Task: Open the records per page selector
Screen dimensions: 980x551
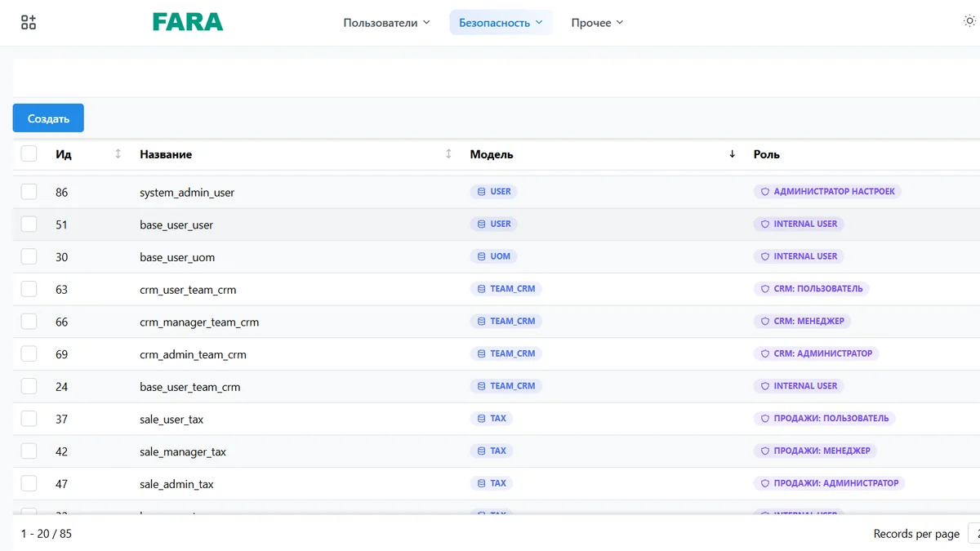Action: click(974, 534)
